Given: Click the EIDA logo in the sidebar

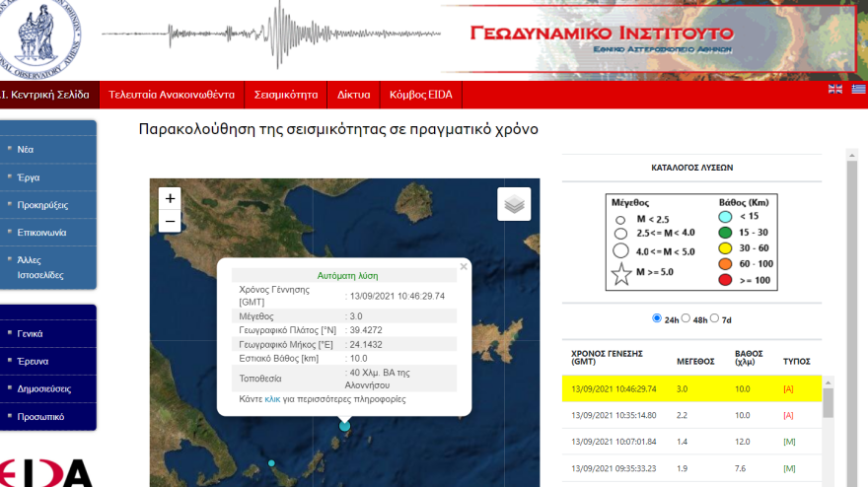Looking at the screenshot, I should (x=46, y=473).
